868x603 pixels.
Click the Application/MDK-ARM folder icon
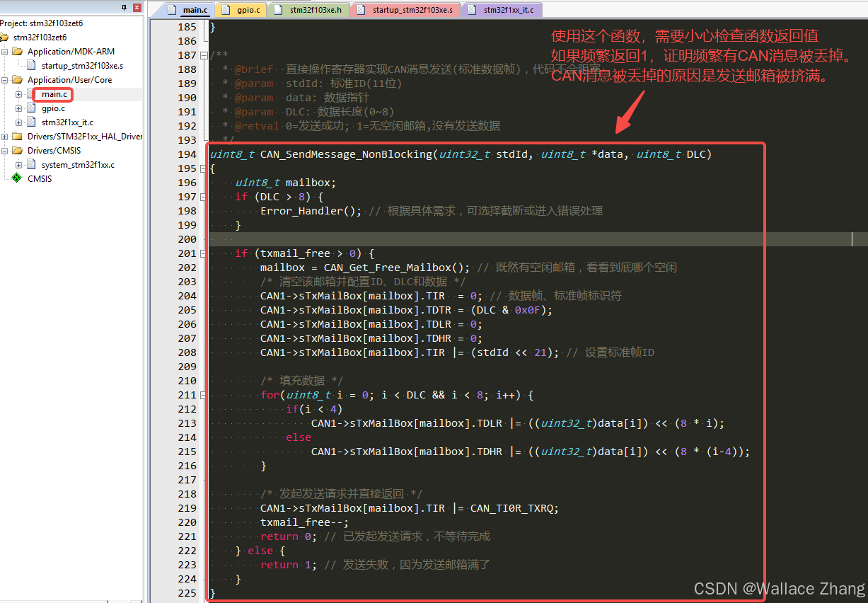coord(18,52)
